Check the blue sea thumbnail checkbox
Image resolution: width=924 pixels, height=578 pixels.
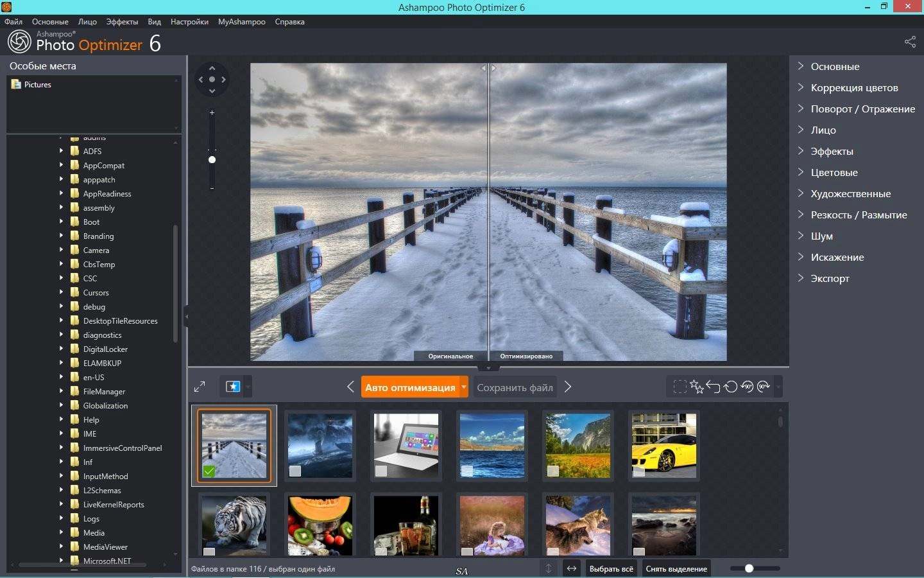[x=467, y=471]
